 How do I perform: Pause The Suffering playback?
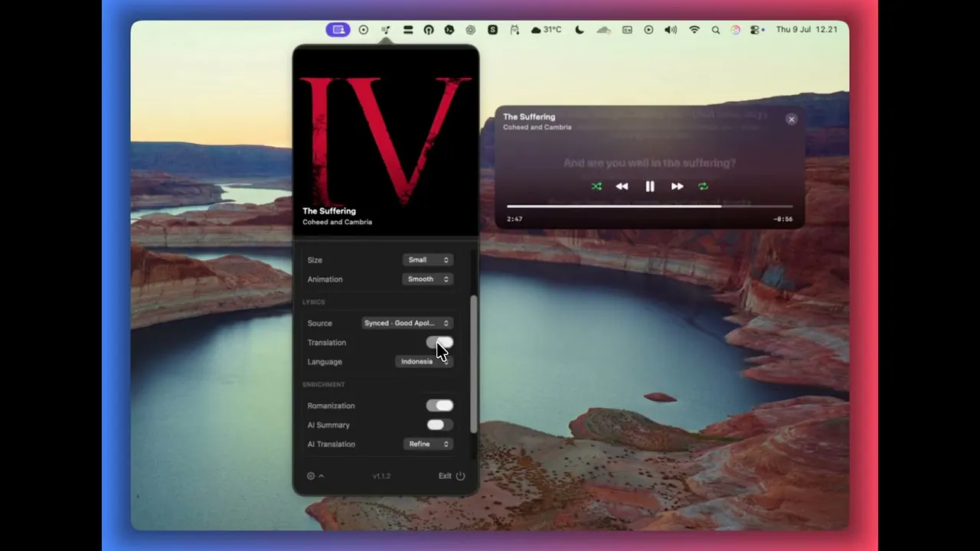(650, 186)
